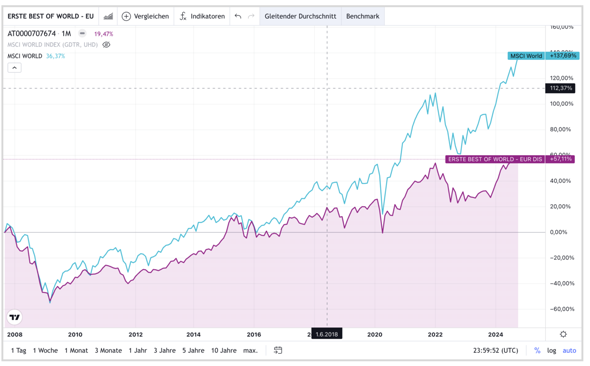
Task: Click the 2024 time axis label
Action: click(x=496, y=334)
